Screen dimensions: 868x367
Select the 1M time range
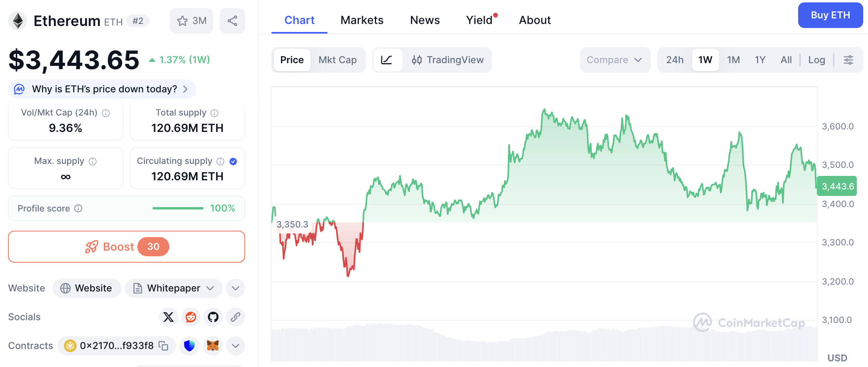point(733,60)
